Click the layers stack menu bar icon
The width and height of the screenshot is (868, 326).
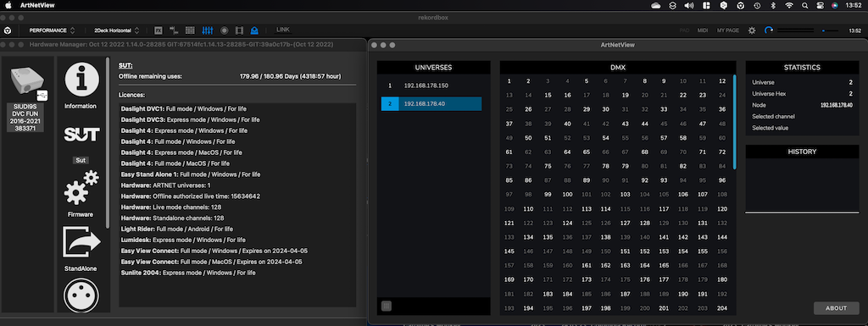pos(672,6)
